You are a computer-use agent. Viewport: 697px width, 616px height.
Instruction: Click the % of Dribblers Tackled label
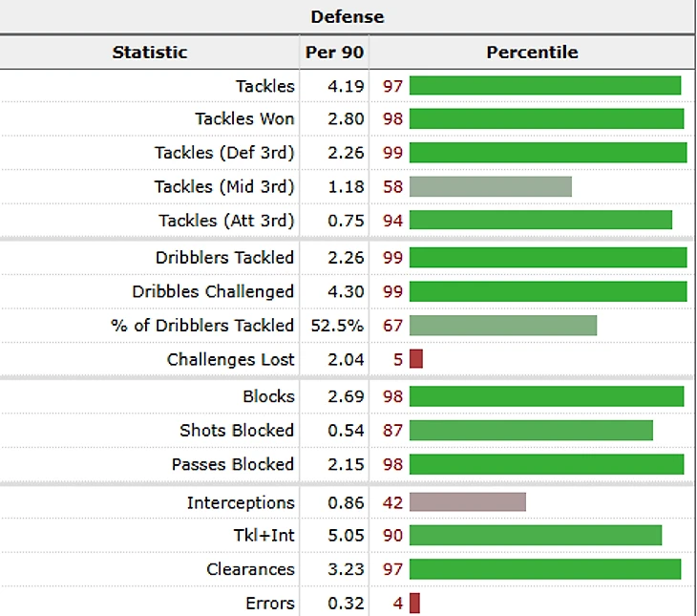(x=201, y=326)
